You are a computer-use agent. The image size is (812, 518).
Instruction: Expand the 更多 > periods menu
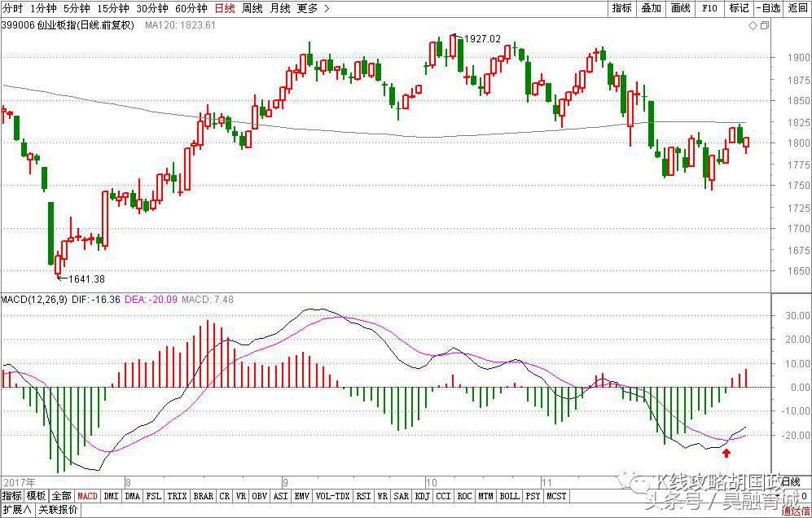pos(314,8)
